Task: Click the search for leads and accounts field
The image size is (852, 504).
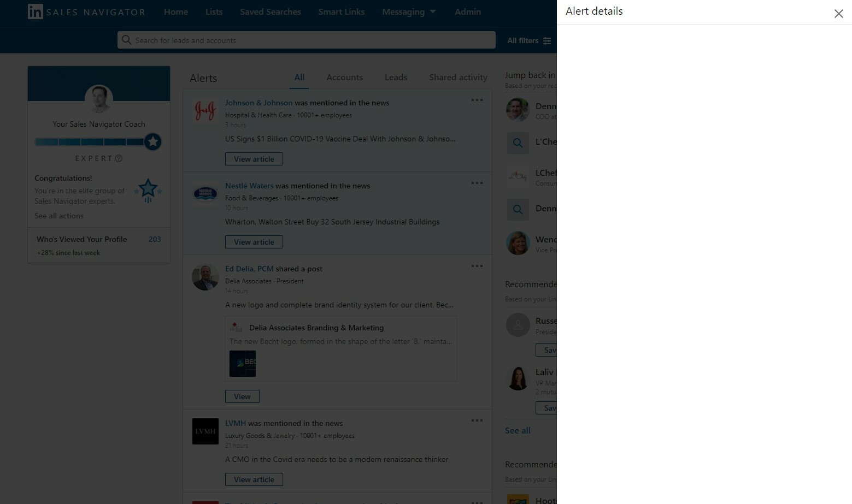Action: pos(307,40)
